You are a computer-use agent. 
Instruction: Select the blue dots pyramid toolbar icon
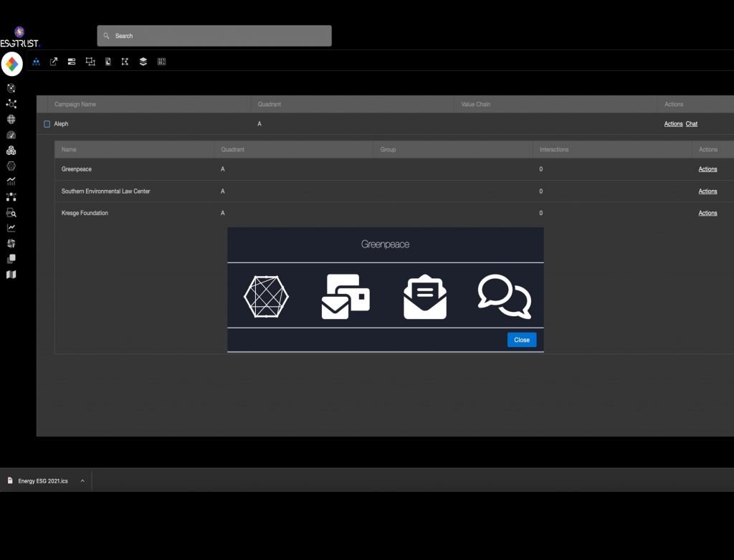(x=36, y=62)
